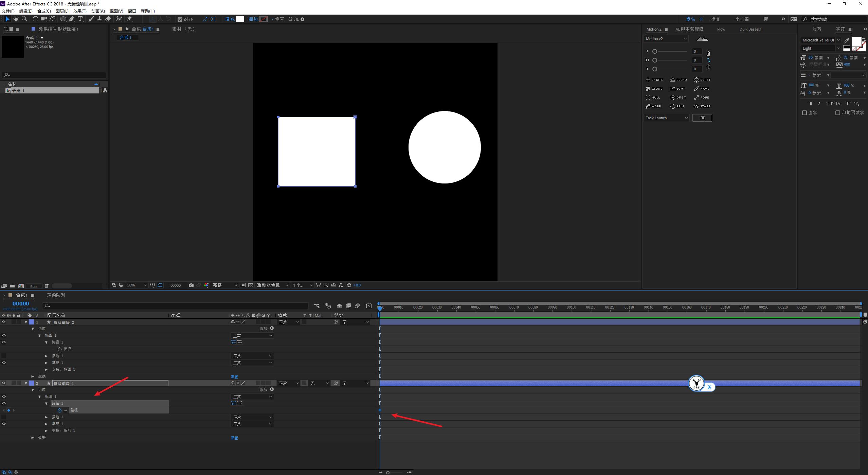Select the Puppet Pin tool
Image resolution: width=868 pixels, height=475 pixels.
click(x=129, y=19)
